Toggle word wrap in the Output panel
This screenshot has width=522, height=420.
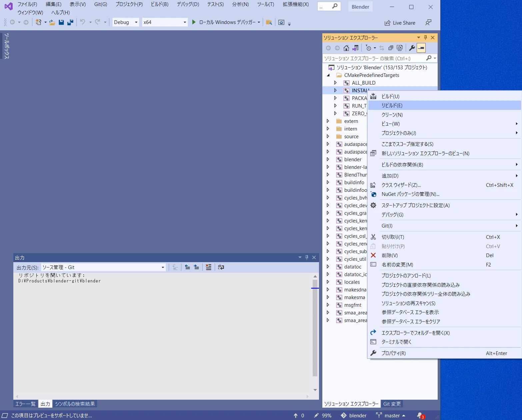[221, 267]
